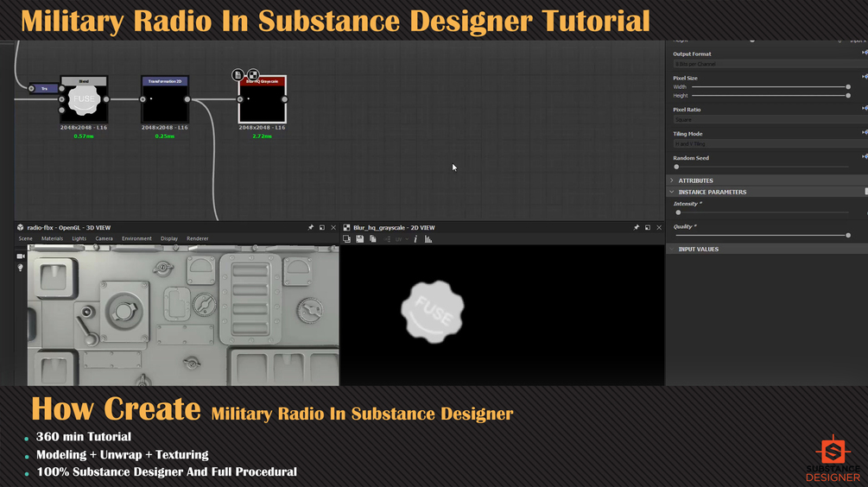
Task: Click the Pixel Ratio inheritance icon
Action: [865, 109]
